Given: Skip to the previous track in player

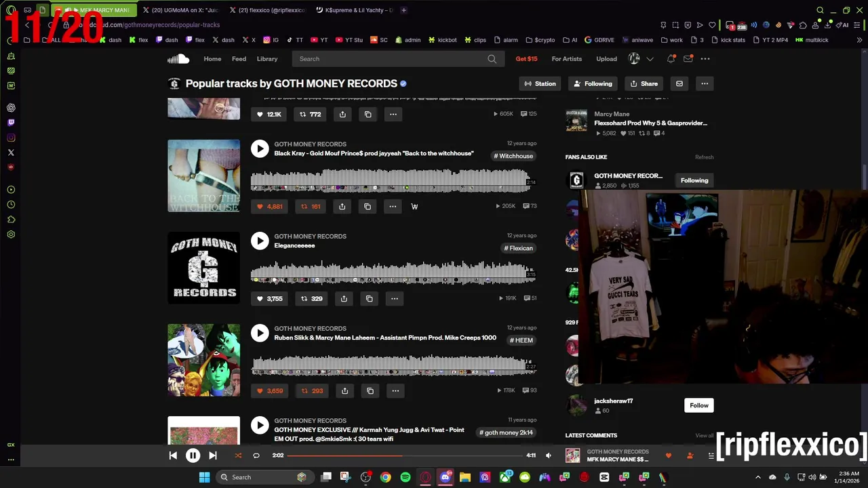Looking at the screenshot, I should (x=173, y=455).
